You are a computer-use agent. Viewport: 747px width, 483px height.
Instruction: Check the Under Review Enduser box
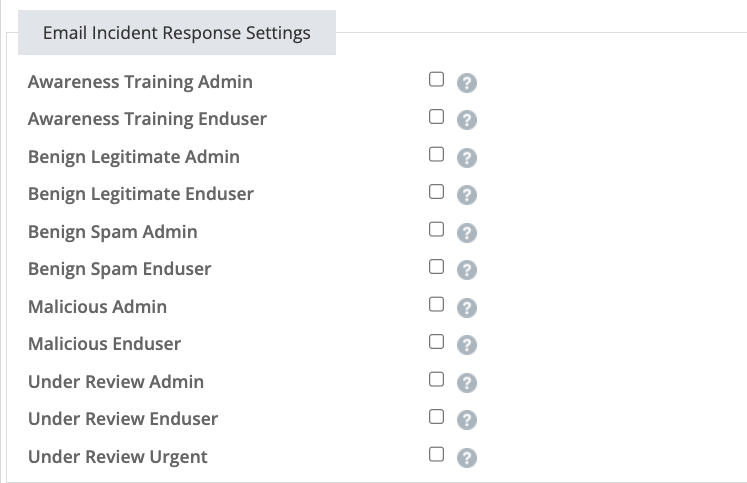click(436, 417)
